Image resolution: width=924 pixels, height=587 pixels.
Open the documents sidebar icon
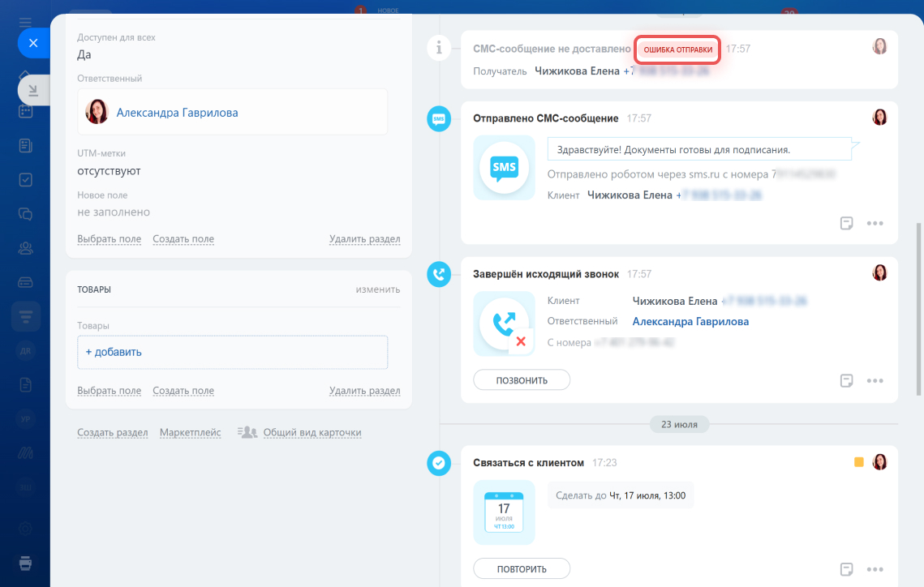[x=25, y=385]
